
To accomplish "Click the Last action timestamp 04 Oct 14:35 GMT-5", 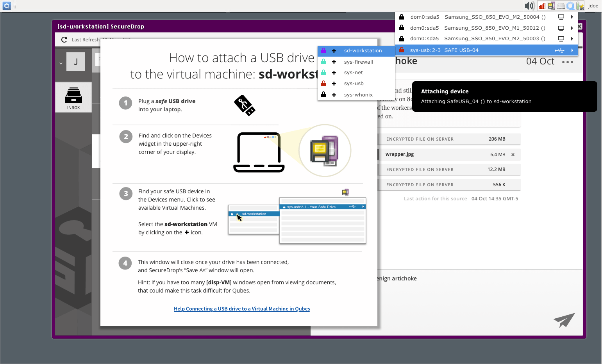I will pos(495,199).
